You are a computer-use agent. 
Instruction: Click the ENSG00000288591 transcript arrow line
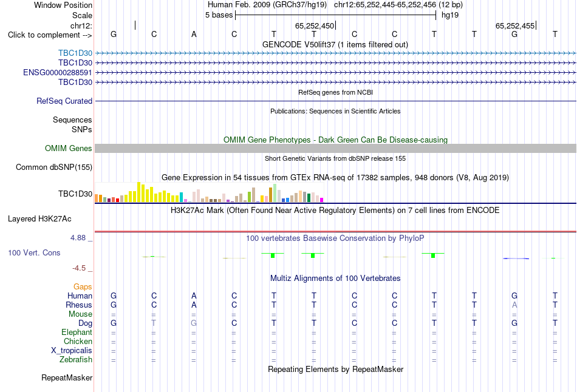(335, 72)
